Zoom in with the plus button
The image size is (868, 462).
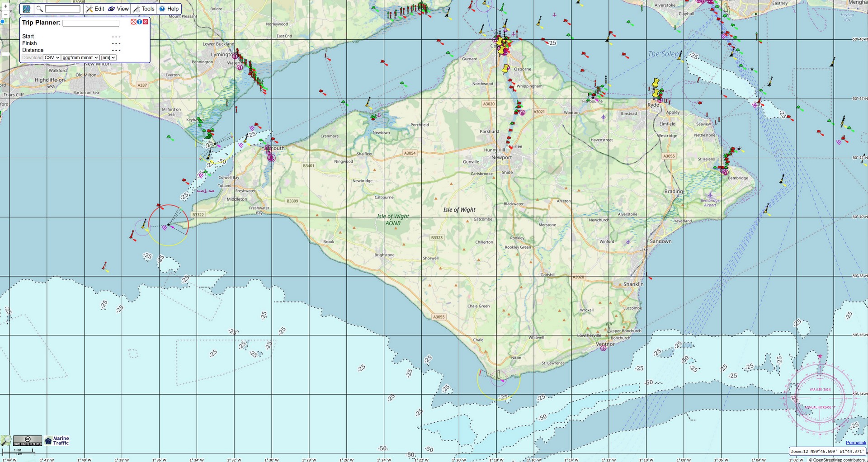click(x=5, y=6)
